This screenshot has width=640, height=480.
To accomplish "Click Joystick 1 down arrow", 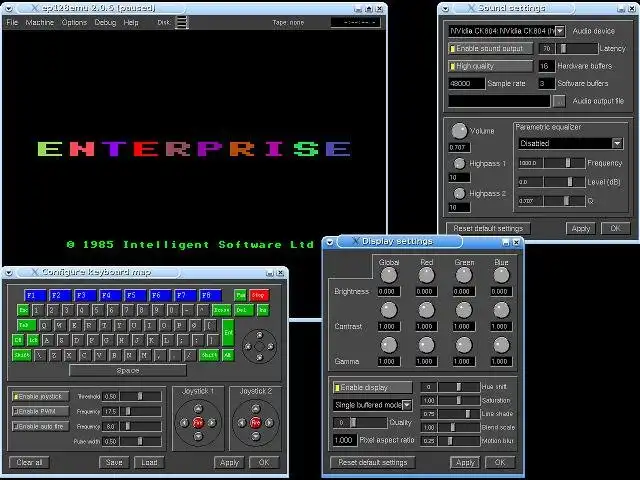I will click(198, 436).
